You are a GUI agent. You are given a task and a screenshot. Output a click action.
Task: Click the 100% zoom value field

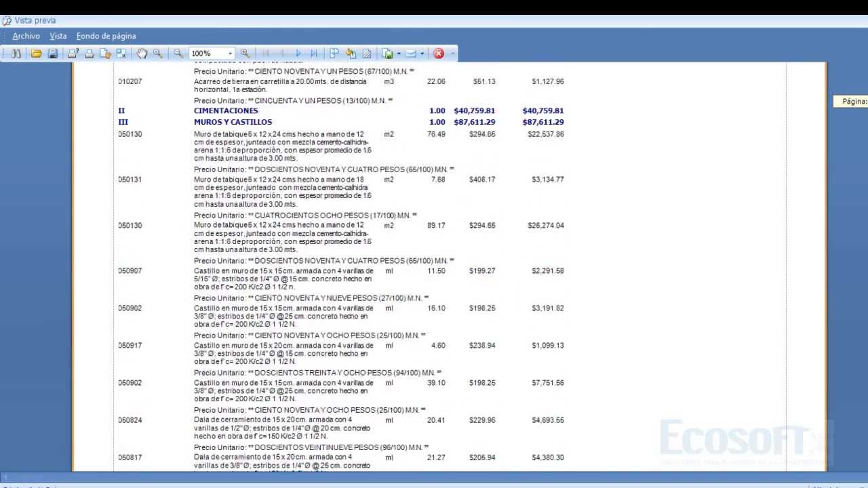point(208,54)
